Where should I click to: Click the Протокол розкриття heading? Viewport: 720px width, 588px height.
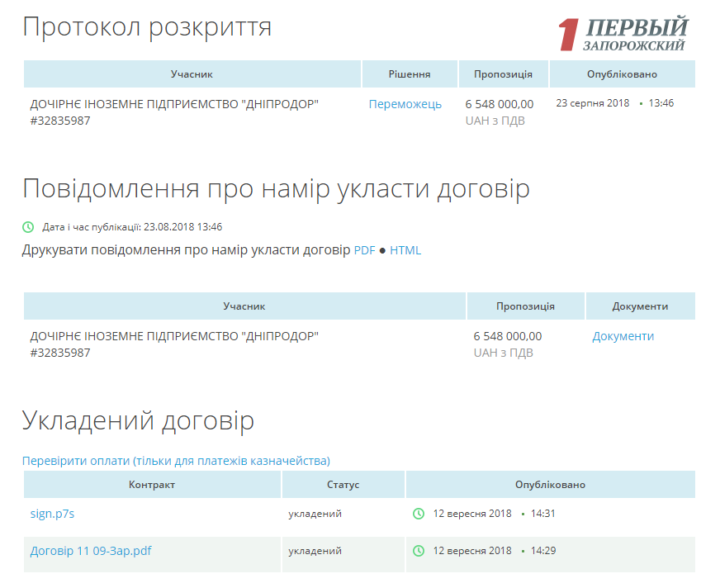(147, 27)
